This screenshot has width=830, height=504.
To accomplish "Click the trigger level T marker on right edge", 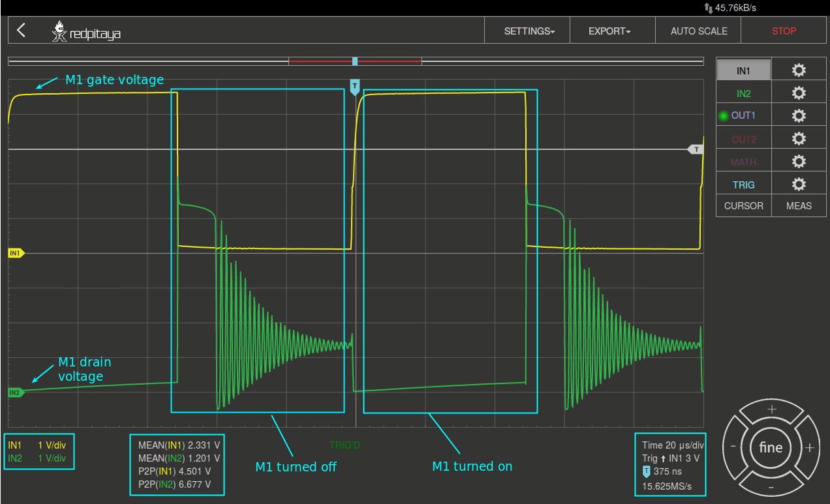I will click(x=696, y=149).
